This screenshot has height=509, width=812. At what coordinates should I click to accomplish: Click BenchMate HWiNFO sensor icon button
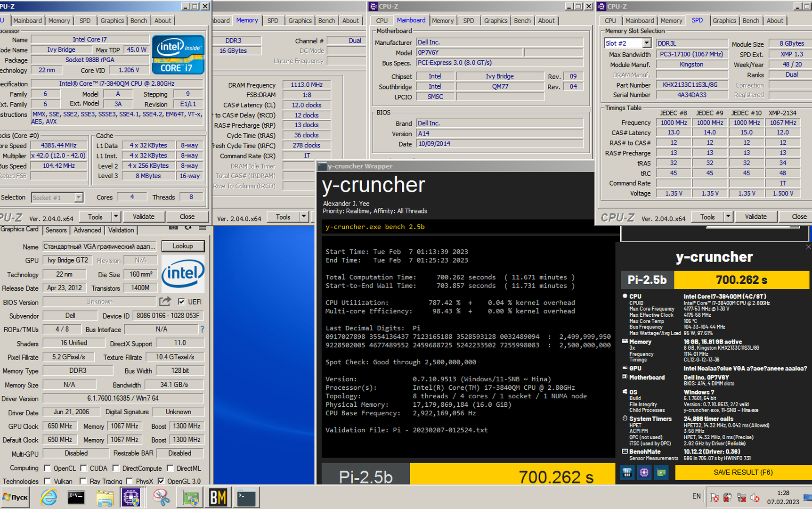pyautogui.click(x=627, y=472)
